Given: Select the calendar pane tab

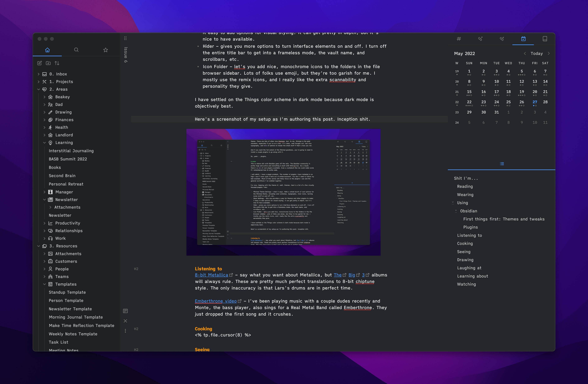Looking at the screenshot, I should click(523, 39).
